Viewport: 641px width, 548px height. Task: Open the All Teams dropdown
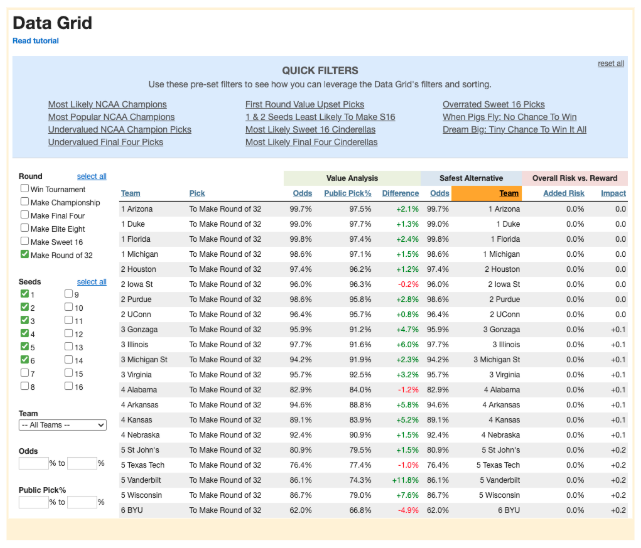(x=62, y=425)
